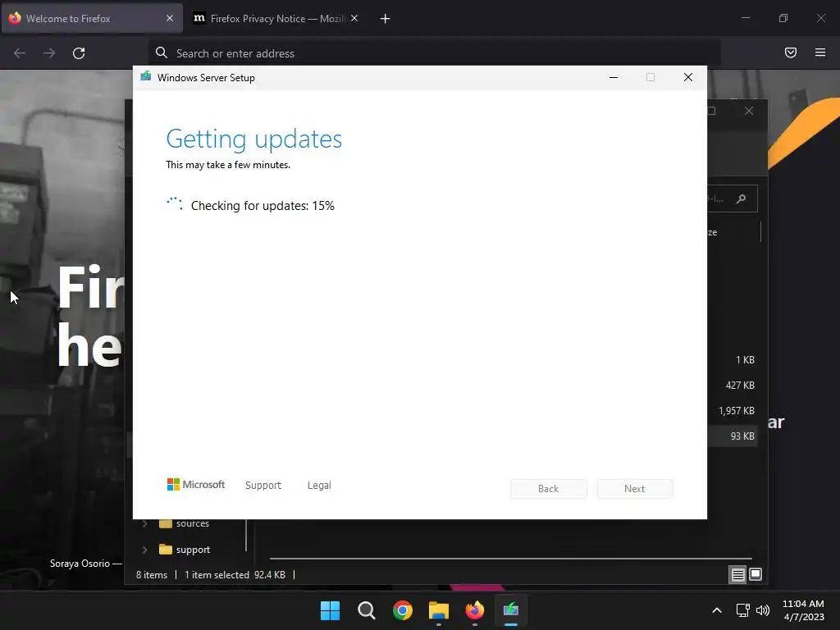Click the search magnifier in File Explorer

pyautogui.click(x=742, y=199)
